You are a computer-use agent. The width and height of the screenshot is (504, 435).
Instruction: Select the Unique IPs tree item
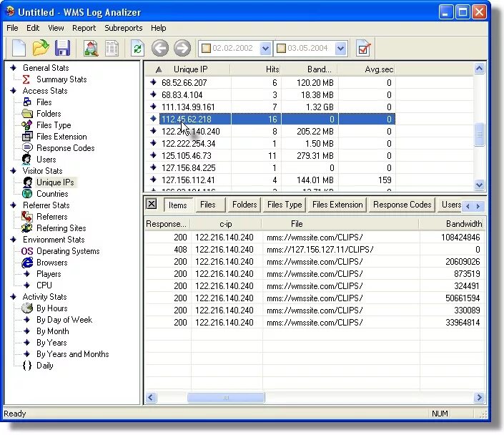pos(55,182)
